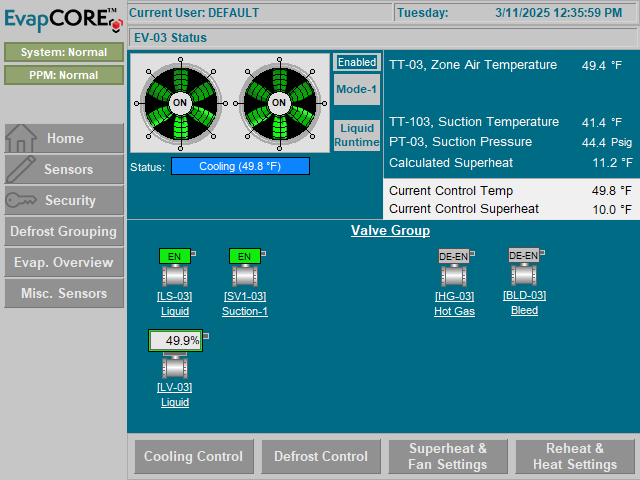The image size is (640, 480).
Task: Toggle the DE-EN indicator above HG-03
Action: tap(453, 256)
